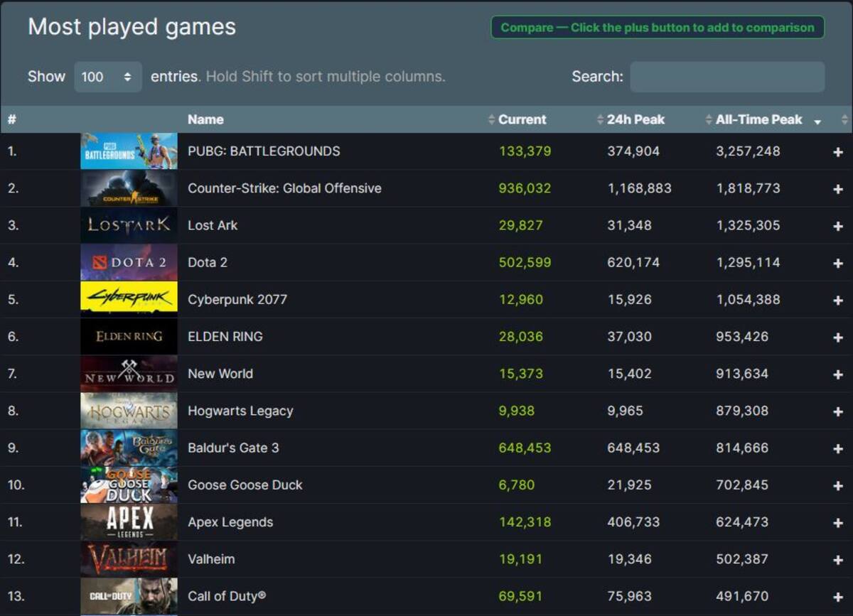Open the Counter-Strike: Global Offensive link
This screenshot has height=616, width=853.
(x=284, y=188)
